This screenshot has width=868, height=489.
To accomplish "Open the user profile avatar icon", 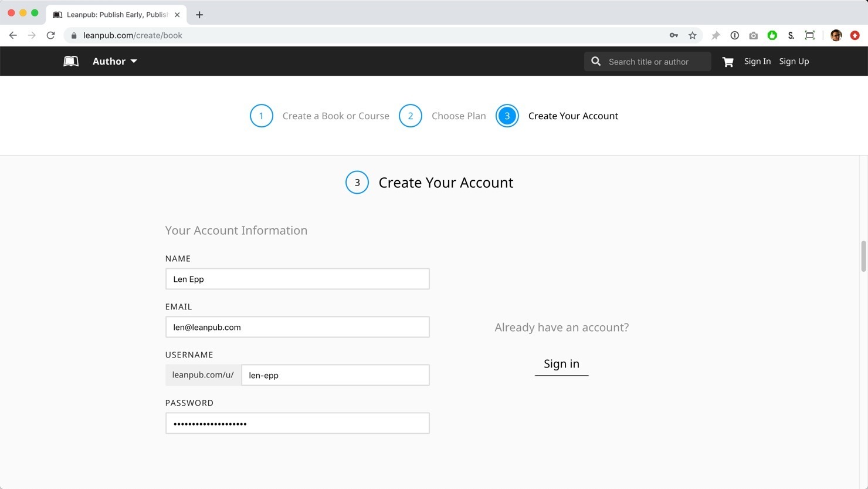I will pyautogui.click(x=836, y=35).
